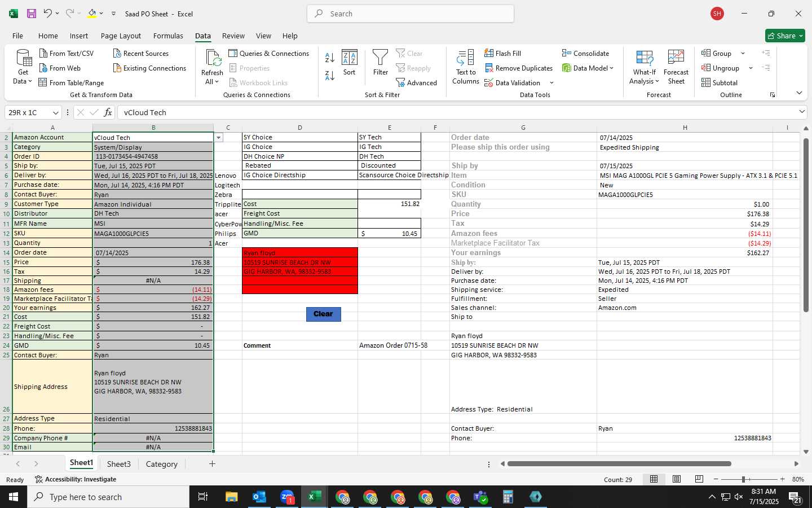The image size is (812, 508).
Task: Open the Outline group dialog launcher
Action: (773, 95)
